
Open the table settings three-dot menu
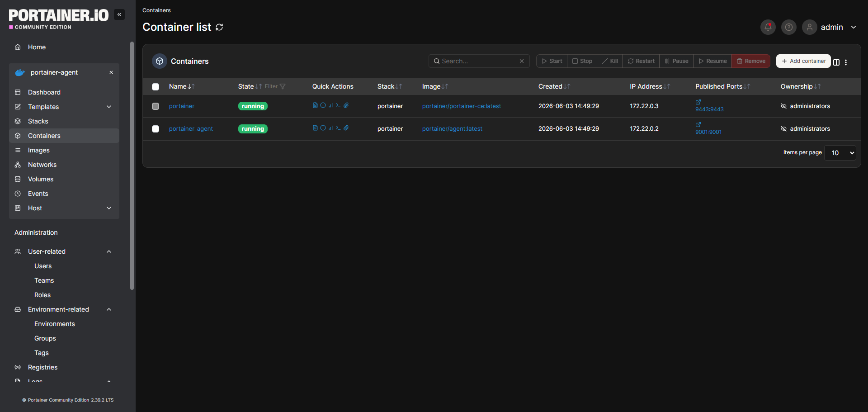point(846,62)
